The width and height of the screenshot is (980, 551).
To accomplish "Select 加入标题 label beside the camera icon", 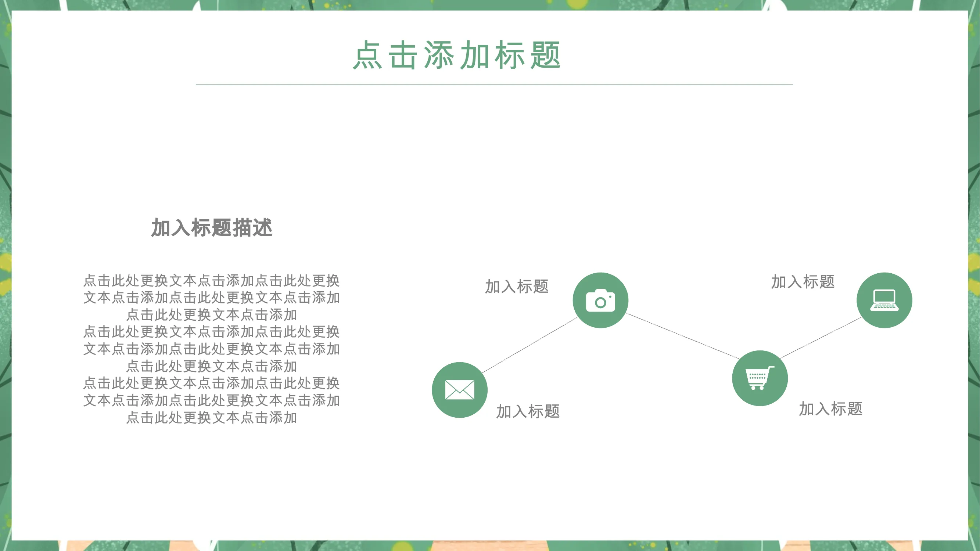I will pyautogui.click(x=517, y=287).
